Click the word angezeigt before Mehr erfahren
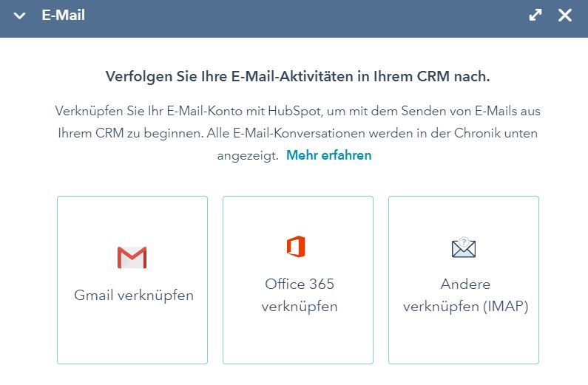Image resolution: width=588 pixels, height=385 pixels. coord(248,155)
